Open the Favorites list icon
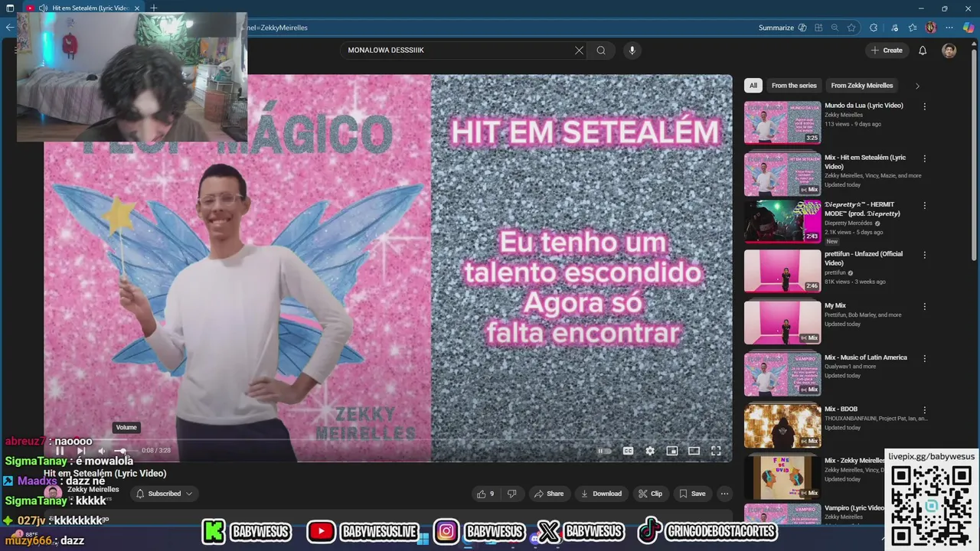980x551 pixels. tap(913, 28)
